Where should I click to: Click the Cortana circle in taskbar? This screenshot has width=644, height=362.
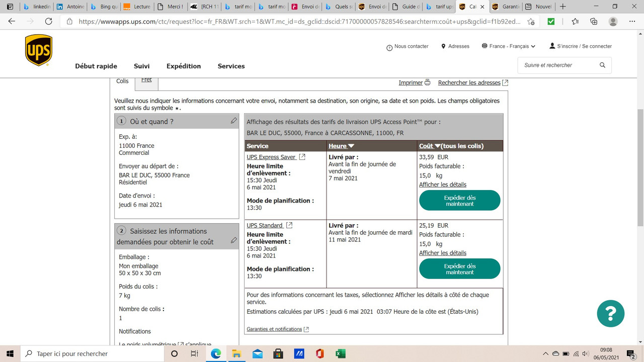175,353
